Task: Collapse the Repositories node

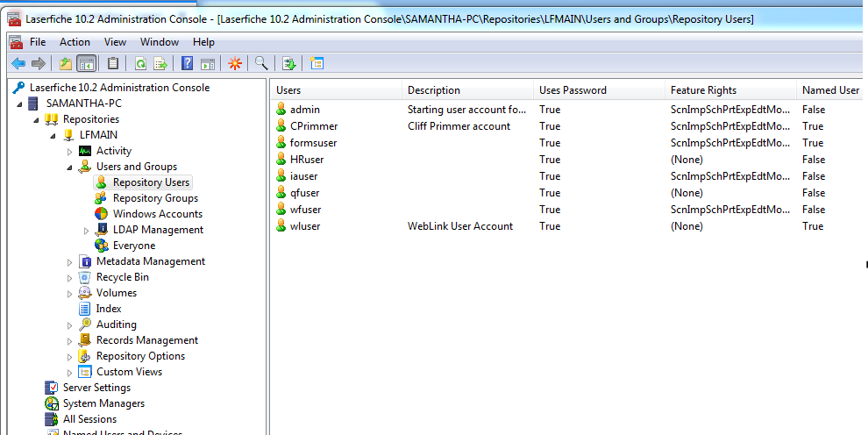Action: (37, 119)
